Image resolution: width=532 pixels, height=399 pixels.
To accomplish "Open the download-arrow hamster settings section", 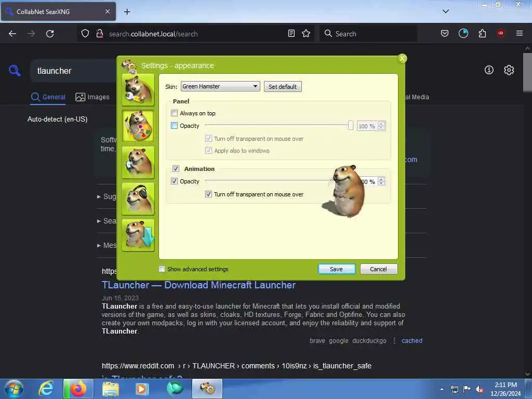I will (x=138, y=235).
